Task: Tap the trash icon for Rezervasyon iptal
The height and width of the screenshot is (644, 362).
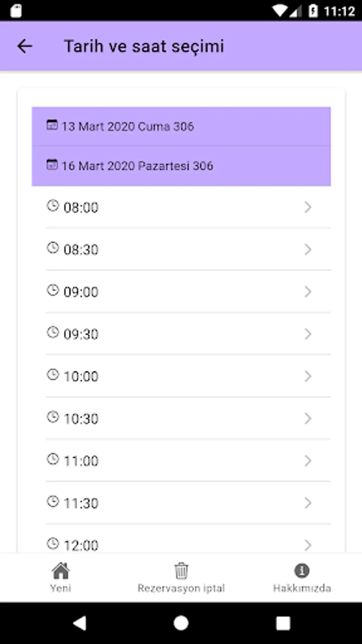Action: click(181, 571)
